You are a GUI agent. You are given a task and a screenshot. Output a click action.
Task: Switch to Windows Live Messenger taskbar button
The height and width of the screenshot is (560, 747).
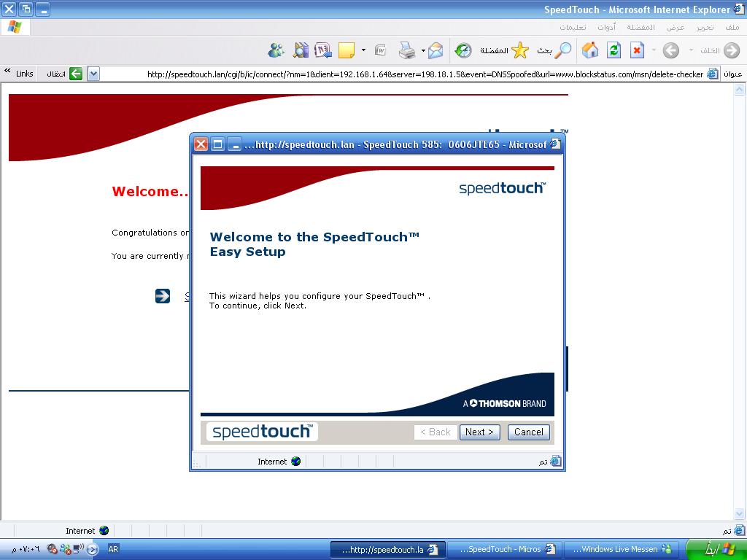[x=621, y=549]
